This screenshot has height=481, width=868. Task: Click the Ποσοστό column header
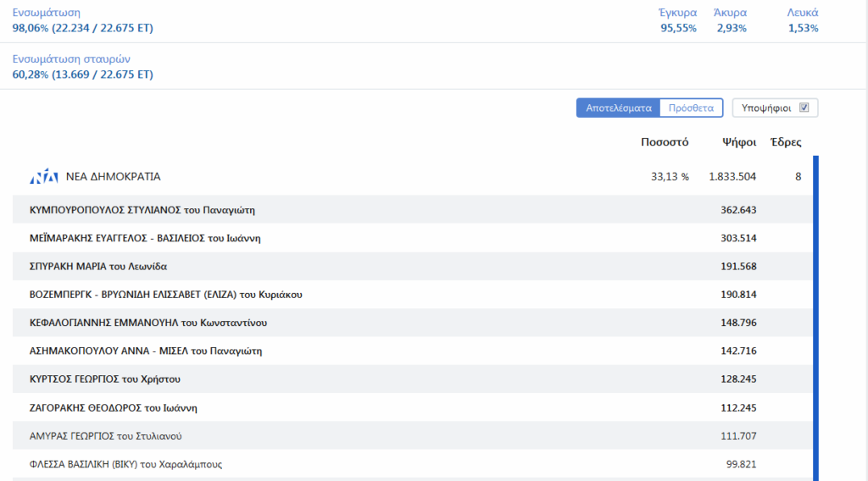coord(665,142)
